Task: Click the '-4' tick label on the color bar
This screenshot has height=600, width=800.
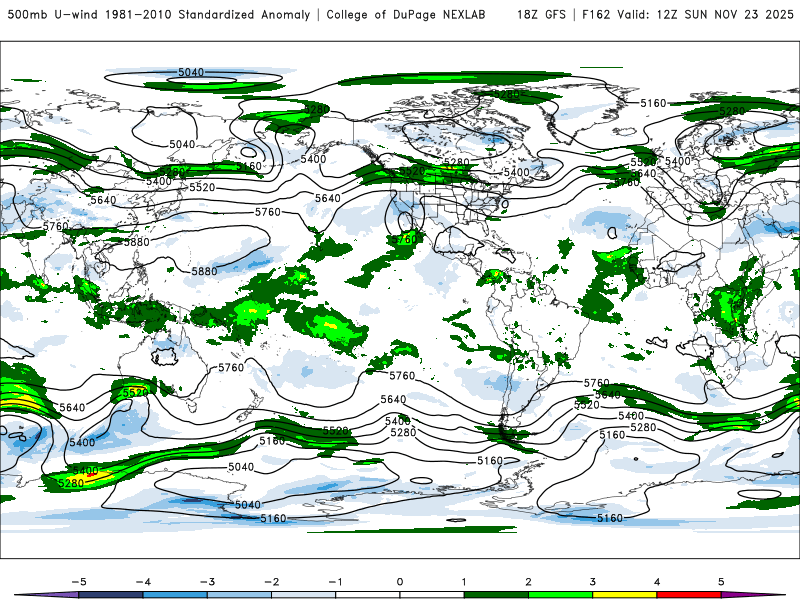Action: coord(143,582)
